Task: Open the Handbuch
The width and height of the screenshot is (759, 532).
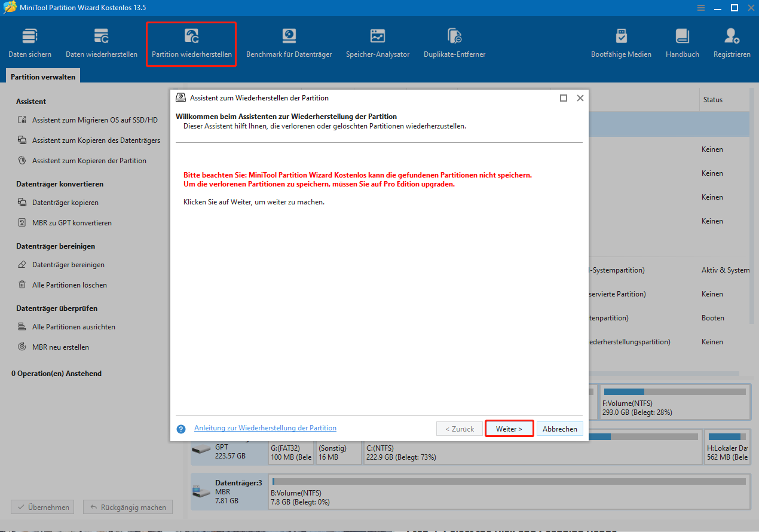Action: [x=681, y=41]
